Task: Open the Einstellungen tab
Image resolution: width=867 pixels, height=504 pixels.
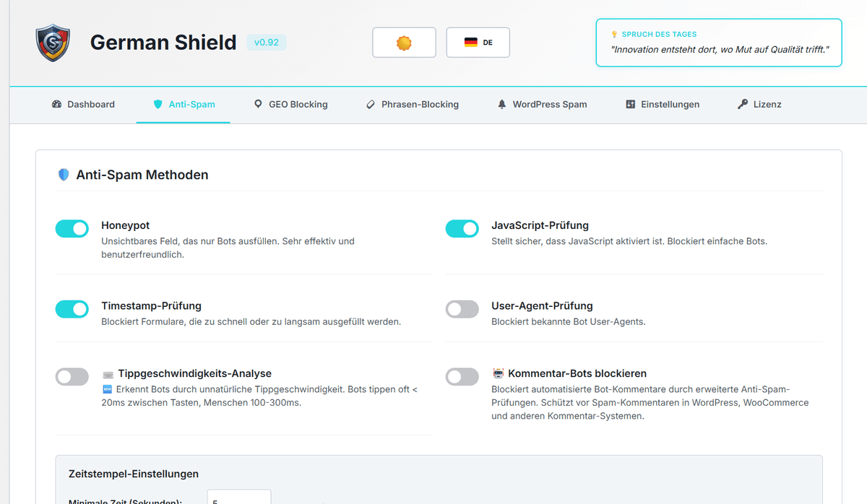Action: (x=663, y=104)
